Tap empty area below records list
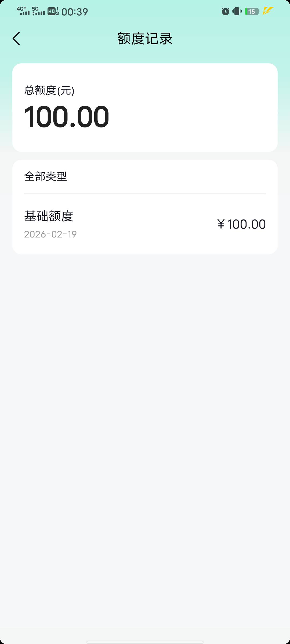The width and height of the screenshot is (290, 644). click(x=145, y=402)
